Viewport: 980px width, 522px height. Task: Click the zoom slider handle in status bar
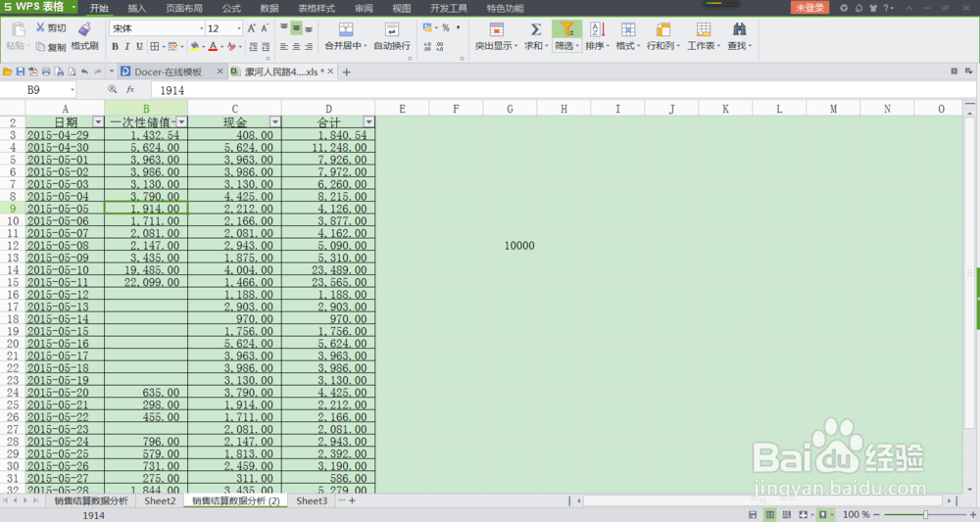tap(926, 514)
